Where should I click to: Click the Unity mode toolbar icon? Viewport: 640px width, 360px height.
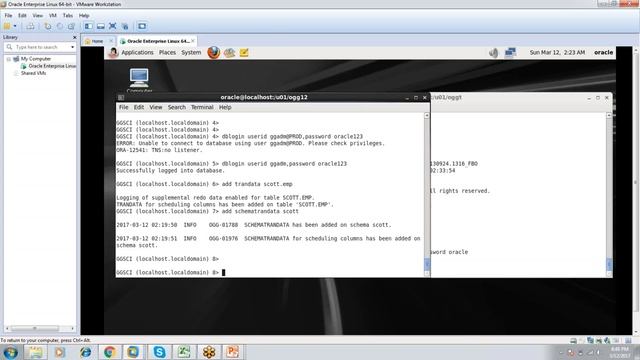pos(125,26)
